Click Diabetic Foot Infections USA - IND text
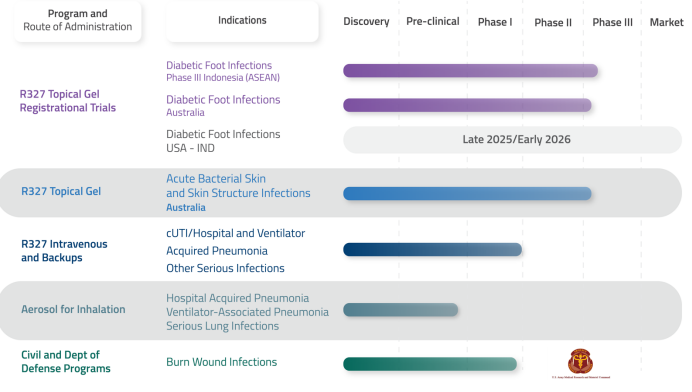Image resolution: width=692 pixels, height=392 pixels. (x=223, y=141)
